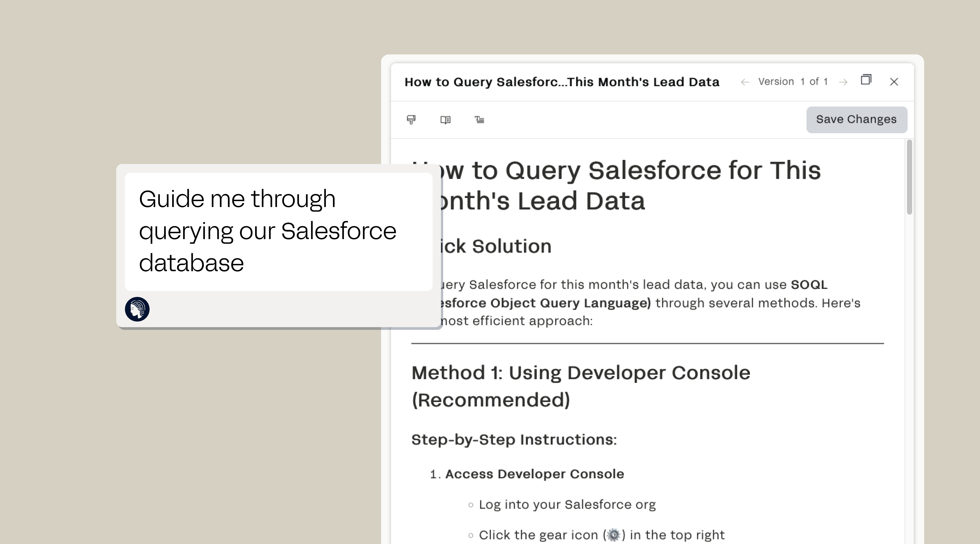
Task: Click the document panel scrollbar
Action: tap(910, 177)
